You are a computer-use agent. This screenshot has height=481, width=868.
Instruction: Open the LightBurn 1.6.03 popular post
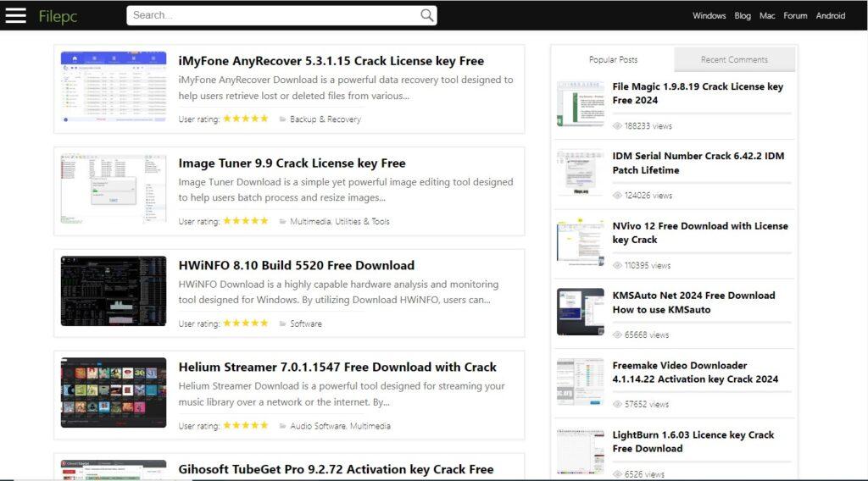click(x=693, y=441)
